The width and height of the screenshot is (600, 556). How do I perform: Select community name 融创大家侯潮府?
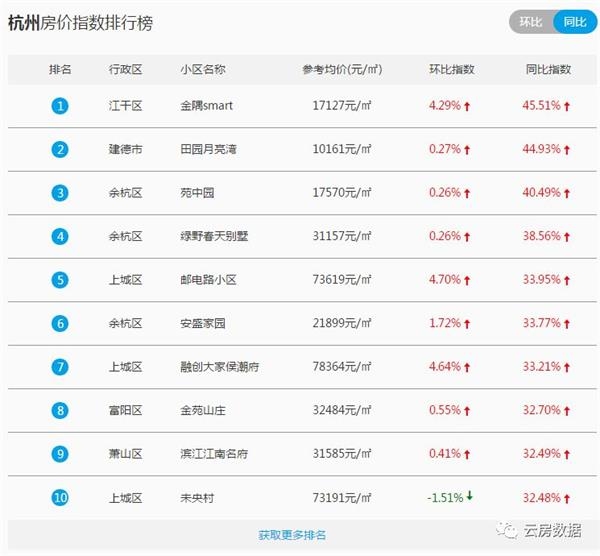click(220, 367)
